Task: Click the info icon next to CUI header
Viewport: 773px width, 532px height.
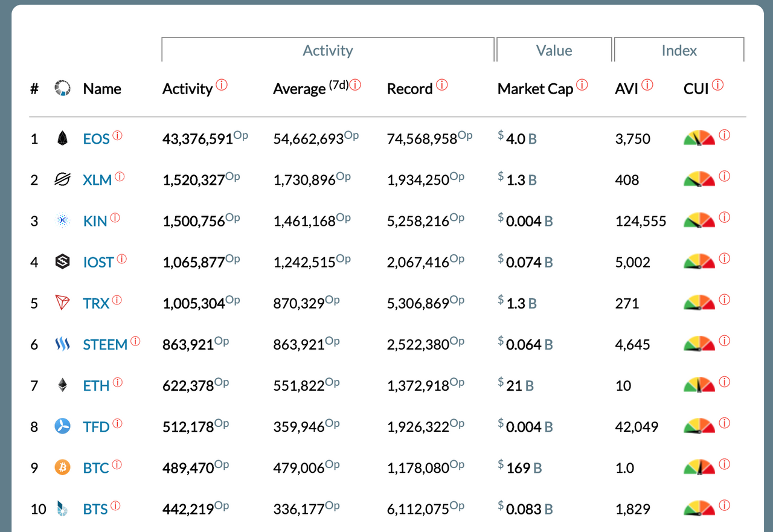Action: pos(717,85)
